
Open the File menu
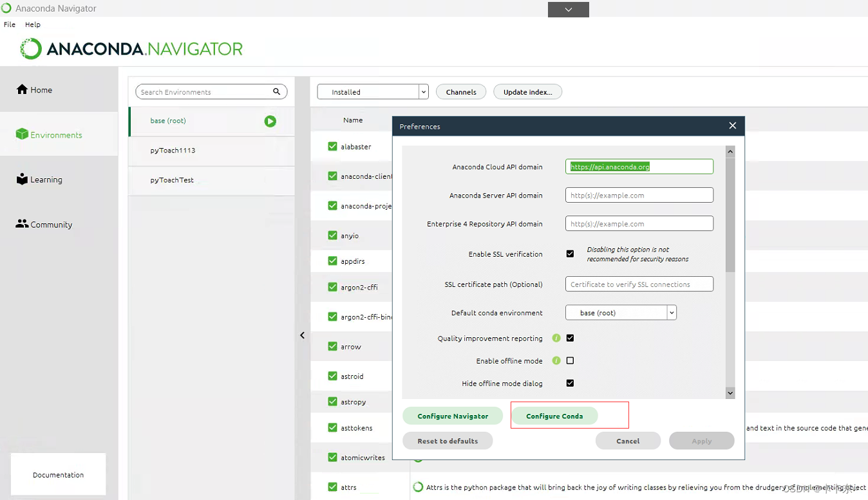10,24
